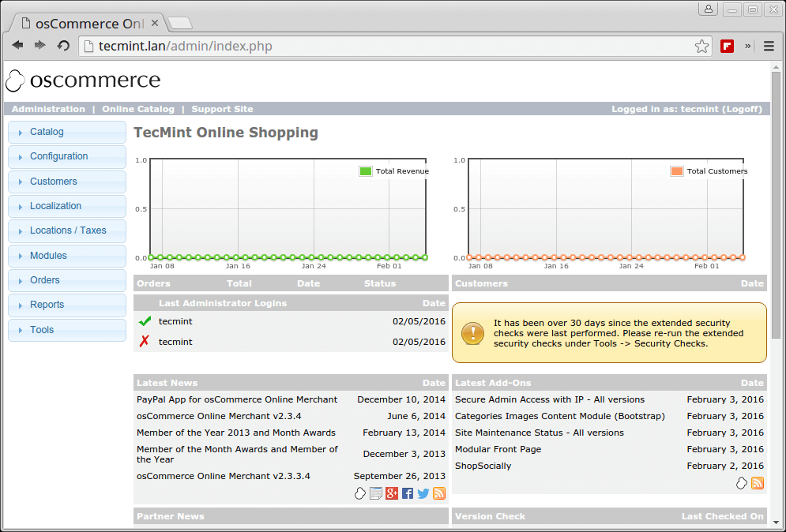Open Member of the Month Awards news
Viewport: 786px width, 532px height.
click(237, 454)
